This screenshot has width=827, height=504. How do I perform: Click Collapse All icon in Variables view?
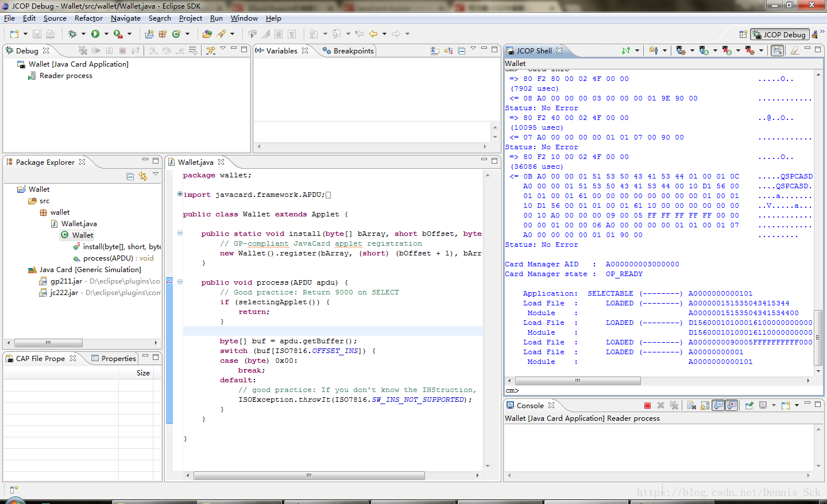(x=461, y=51)
